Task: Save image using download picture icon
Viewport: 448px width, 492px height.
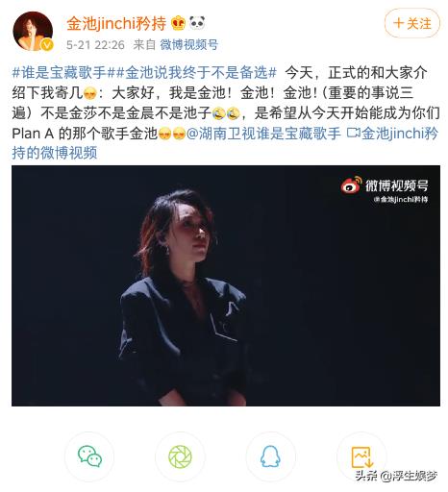Action: click(361, 456)
